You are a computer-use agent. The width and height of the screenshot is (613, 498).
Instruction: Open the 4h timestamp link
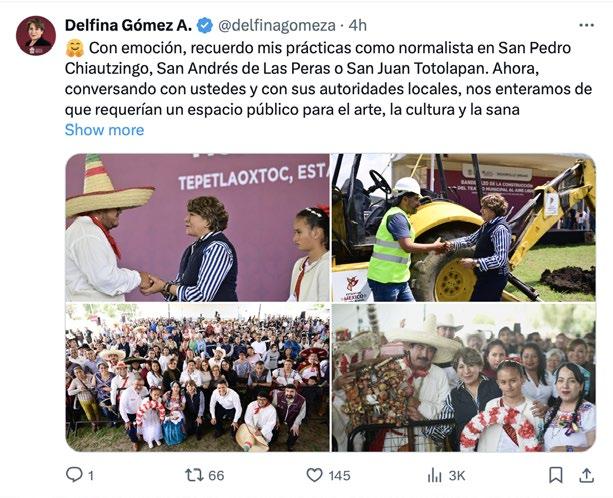(x=357, y=26)
